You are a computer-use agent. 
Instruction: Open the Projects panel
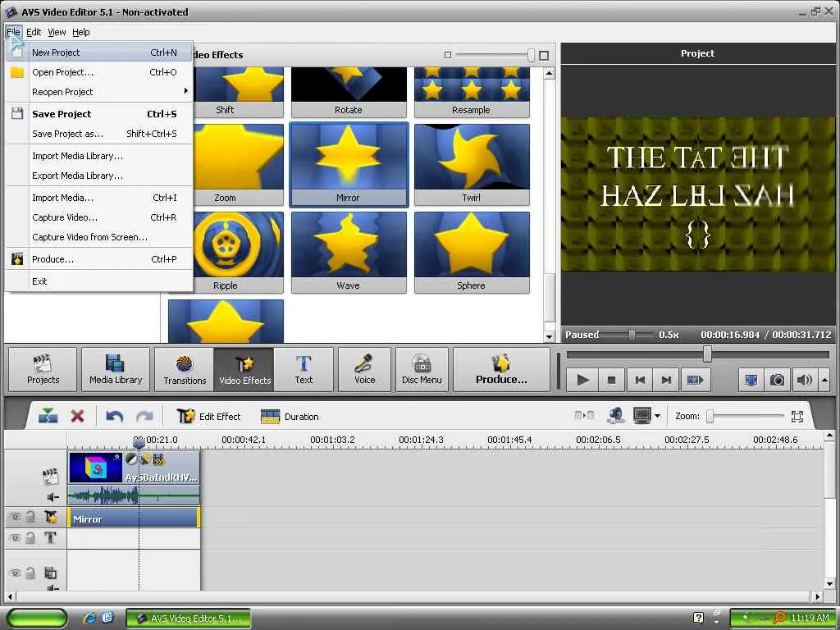43,370
